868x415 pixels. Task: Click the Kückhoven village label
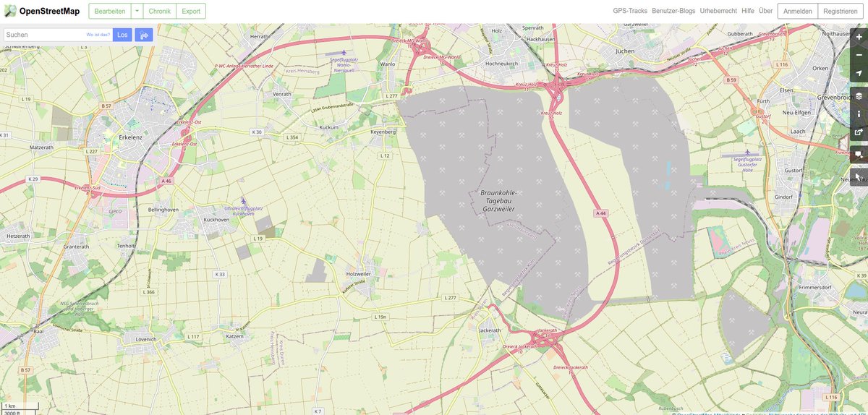click(216, 218)
